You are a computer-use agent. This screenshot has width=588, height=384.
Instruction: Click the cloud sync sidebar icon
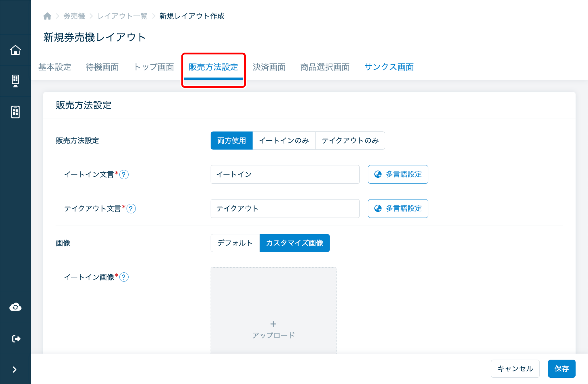click(x=16, y=307)
